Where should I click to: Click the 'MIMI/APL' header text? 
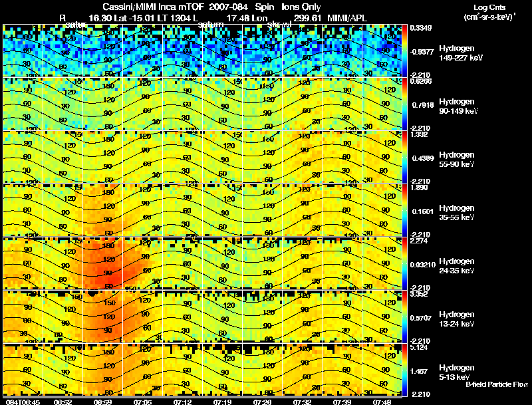click(346, 19)
